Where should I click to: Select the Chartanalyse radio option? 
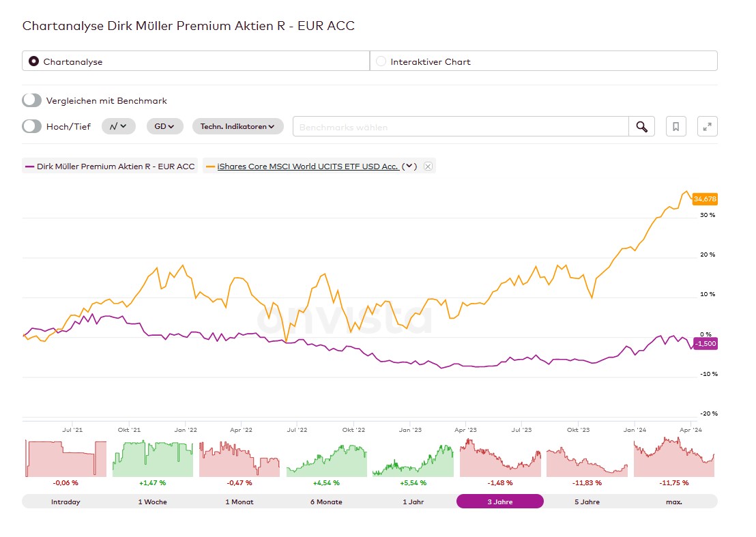(34, 61)
